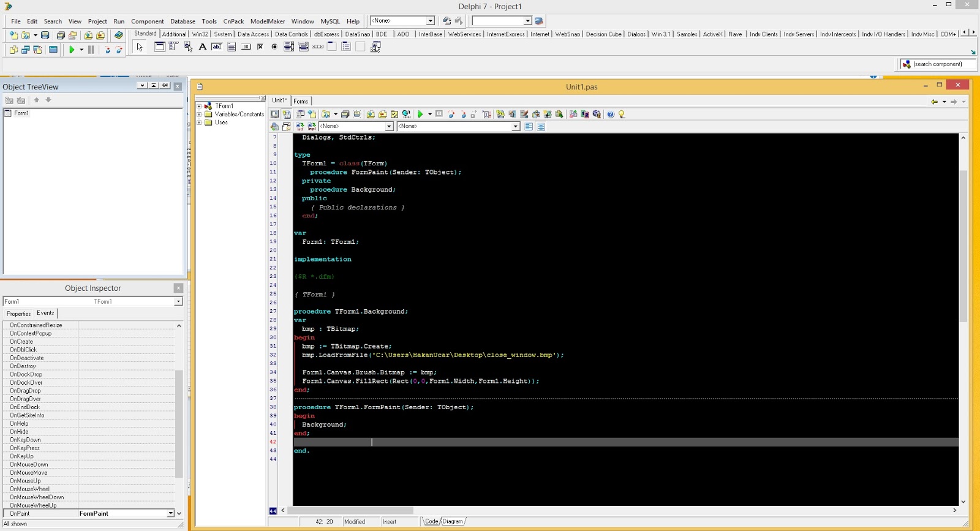
Task: Expand the Uses folder node
Action: pyautogui.click(x=199, y=122)
